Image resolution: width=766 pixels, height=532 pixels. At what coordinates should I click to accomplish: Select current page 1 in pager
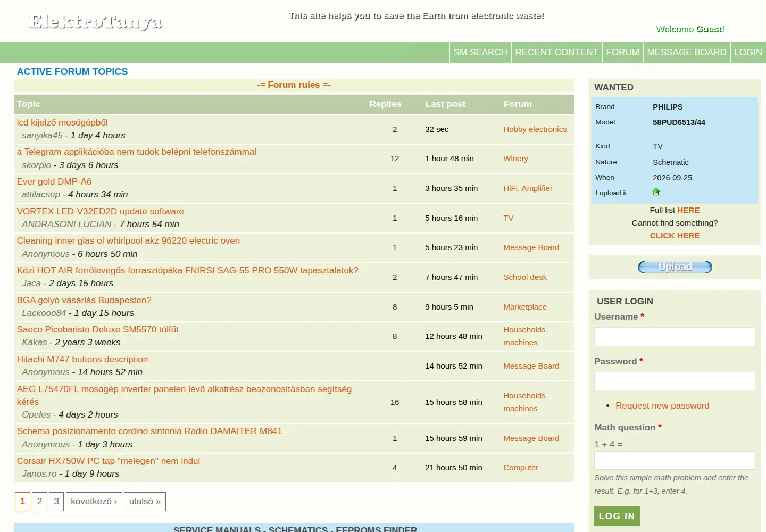point(22,502)
